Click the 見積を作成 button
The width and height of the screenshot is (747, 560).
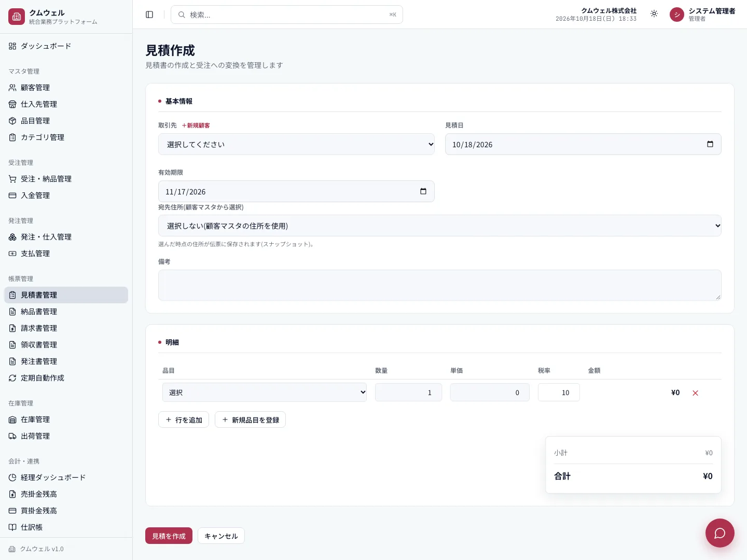coord(169,536)
